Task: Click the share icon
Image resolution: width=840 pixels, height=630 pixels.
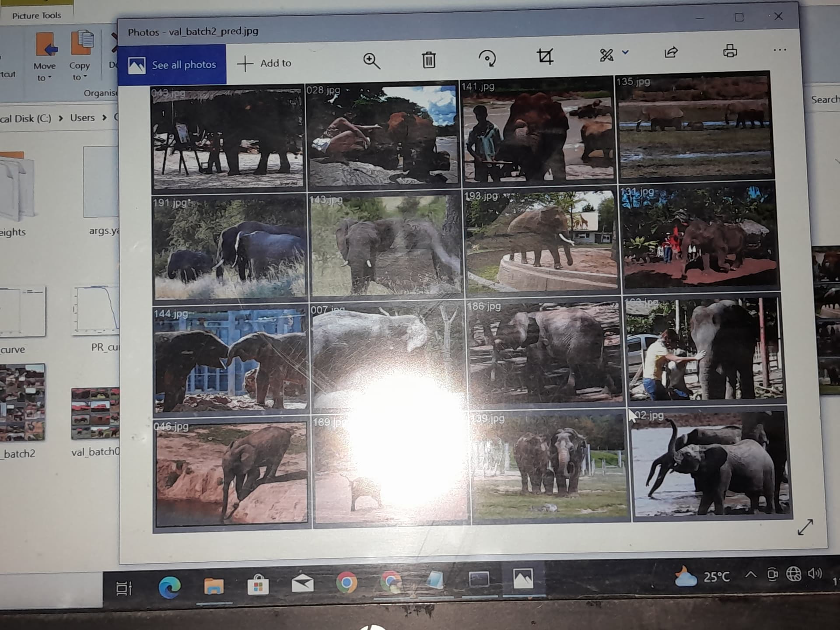Action: pyautogui.click(x=671, y=52)
